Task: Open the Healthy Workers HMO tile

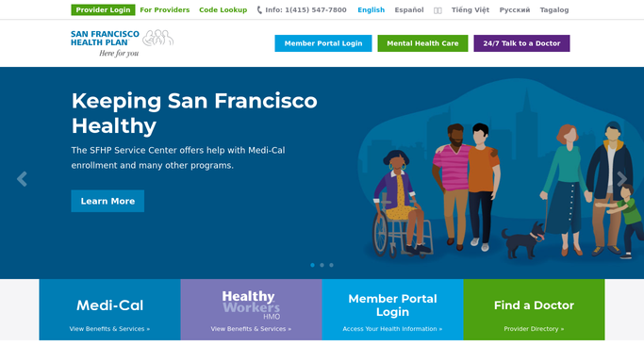Action: pos(252,309)
